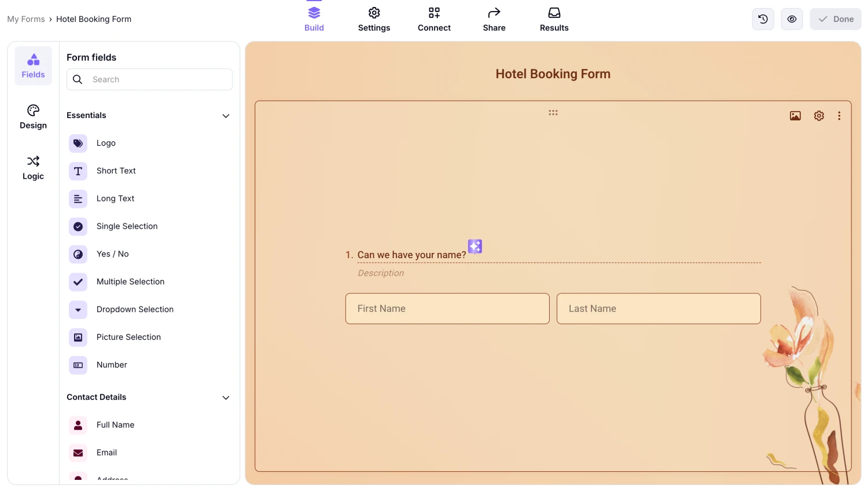
Task: Click inside the First Name input
Action: [447, 309]
